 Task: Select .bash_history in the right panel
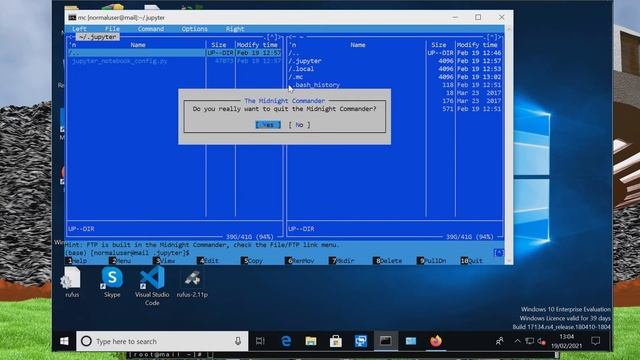pos(395,85)
